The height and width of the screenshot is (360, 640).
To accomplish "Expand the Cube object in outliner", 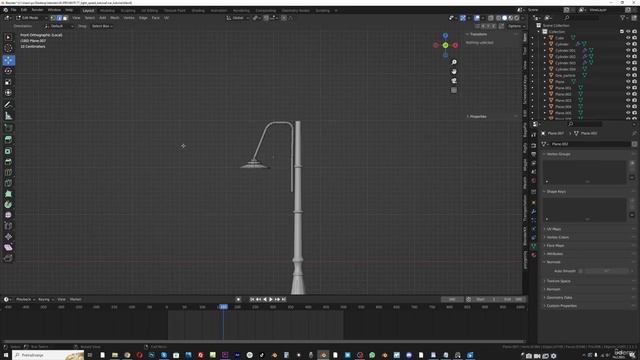I will point(545,38).
